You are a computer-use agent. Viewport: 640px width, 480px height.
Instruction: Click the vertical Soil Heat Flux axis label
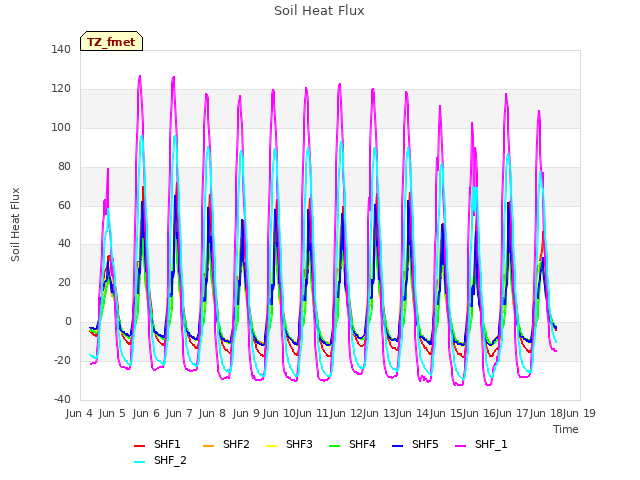pyautogui.click(x=15, y=224)
